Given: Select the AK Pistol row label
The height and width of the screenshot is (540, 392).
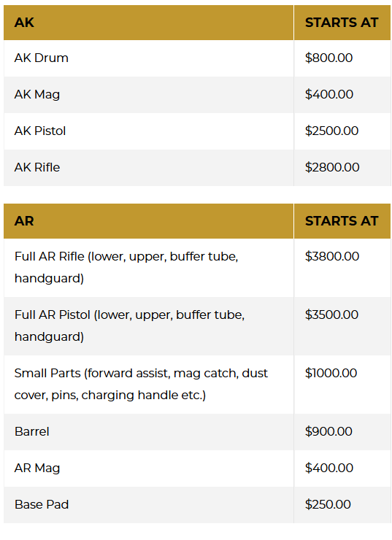Looking at the screenshot, I should 40,131.
